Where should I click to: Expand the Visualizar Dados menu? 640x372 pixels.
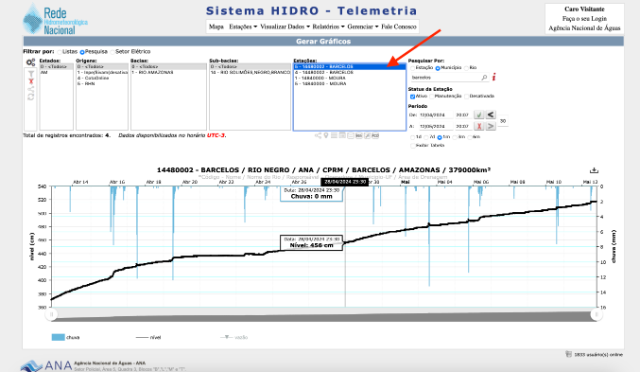click(285, 27)
